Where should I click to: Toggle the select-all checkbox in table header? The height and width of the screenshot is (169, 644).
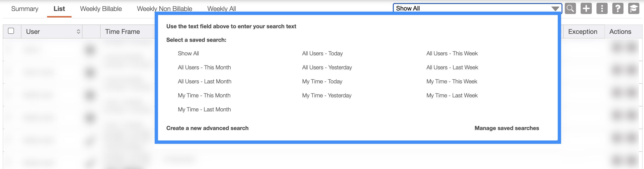[x=11, y=31]
